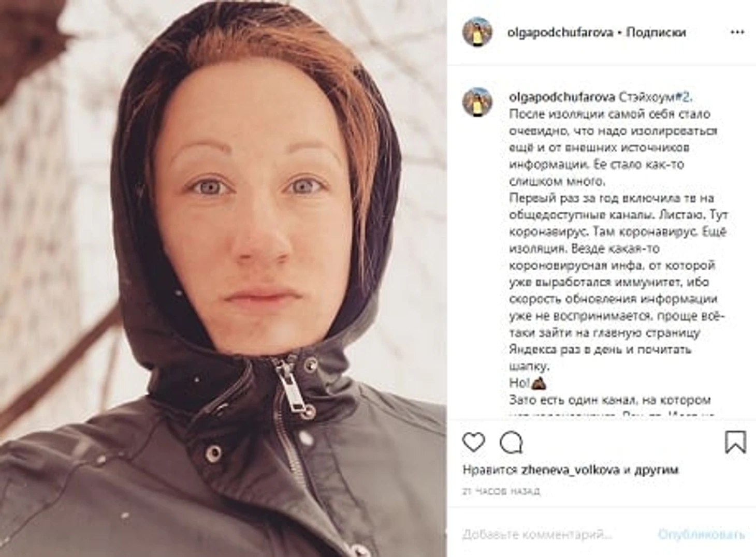Click the Опубликовать post button
Image resolution: width=756 pixels, height=557 pixels.
701,534
